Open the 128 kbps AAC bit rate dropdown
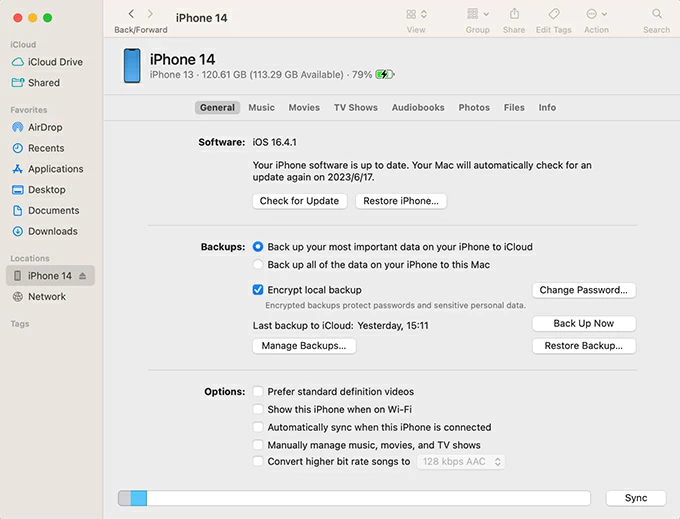The width and height of the screenshot is (680, 519). coord(461,462)
